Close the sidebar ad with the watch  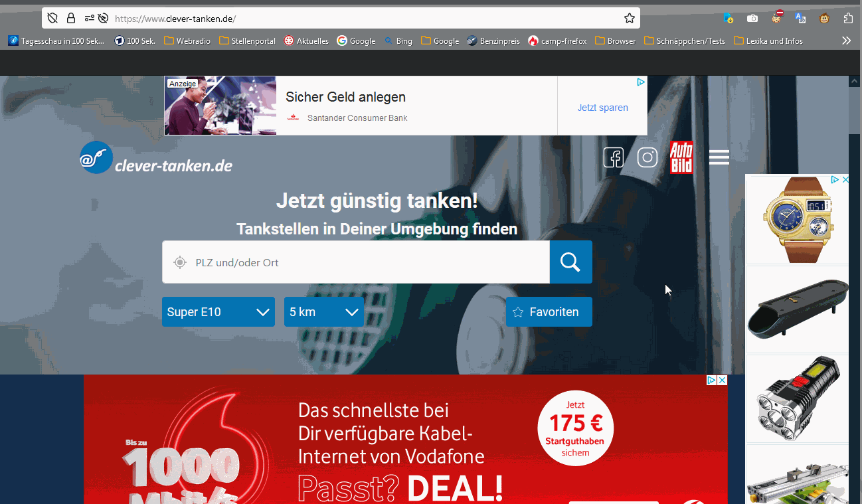pyautogui.click(x=845, y=180)
